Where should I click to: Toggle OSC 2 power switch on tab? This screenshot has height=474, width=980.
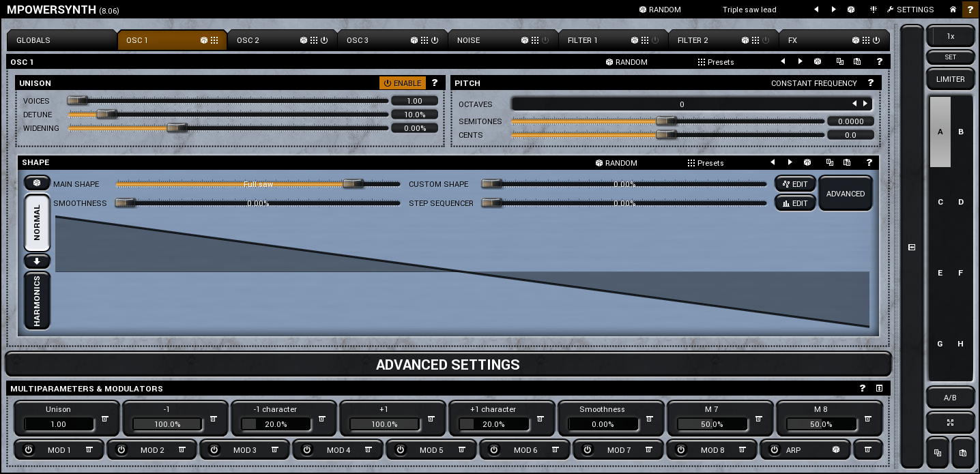324,40
